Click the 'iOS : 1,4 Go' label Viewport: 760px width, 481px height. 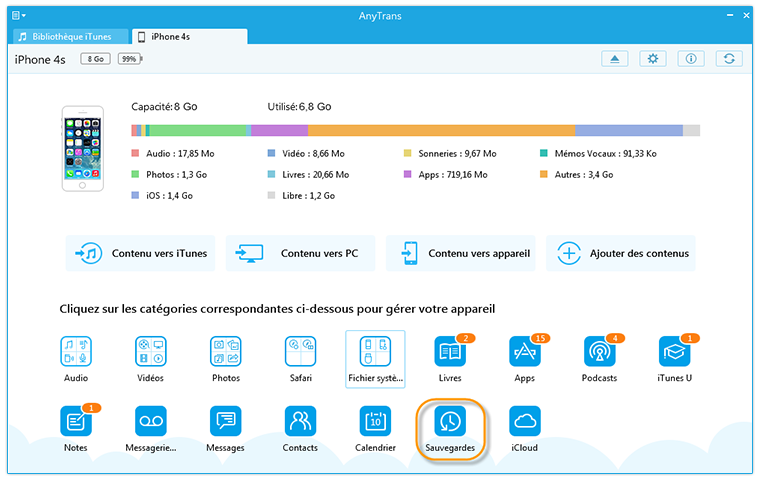tap(170, 195)
